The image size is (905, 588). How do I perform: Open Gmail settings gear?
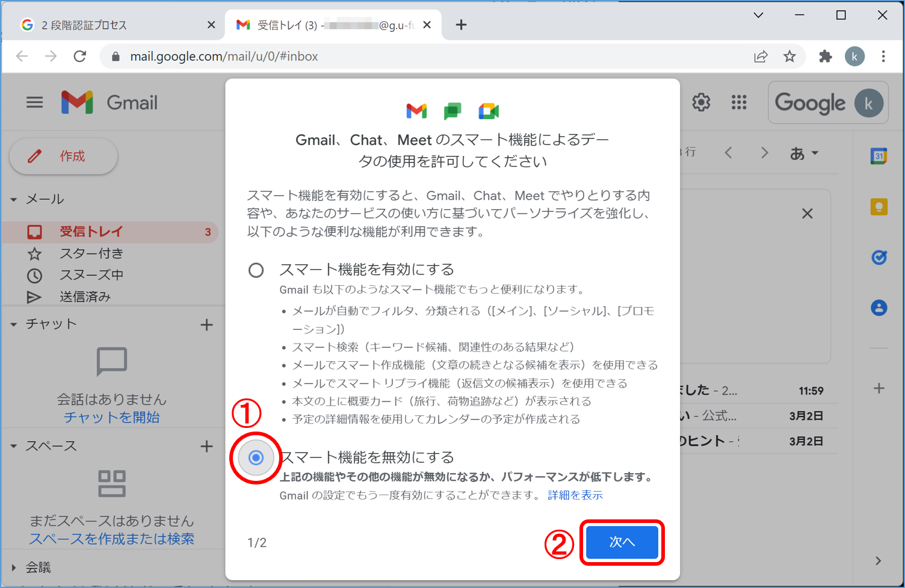(701, 102)
